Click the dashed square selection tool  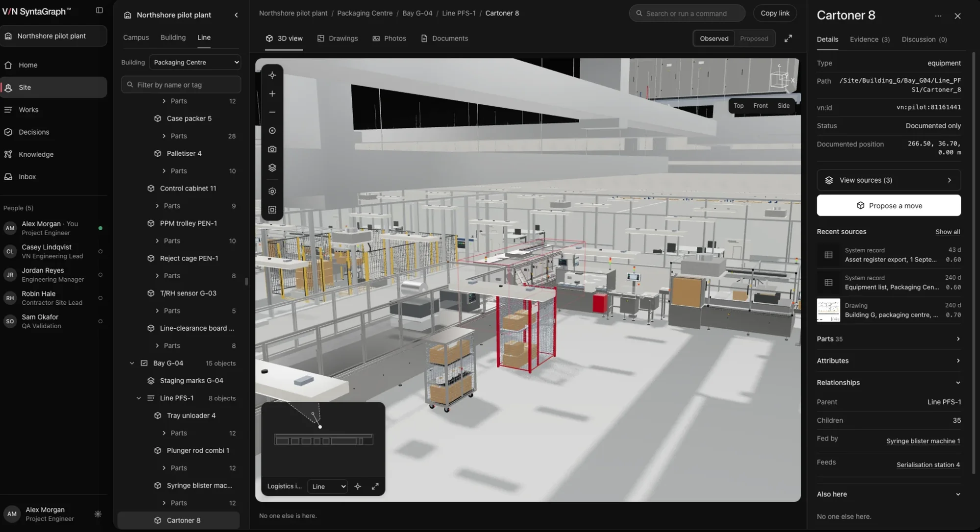tap(272, 210)
